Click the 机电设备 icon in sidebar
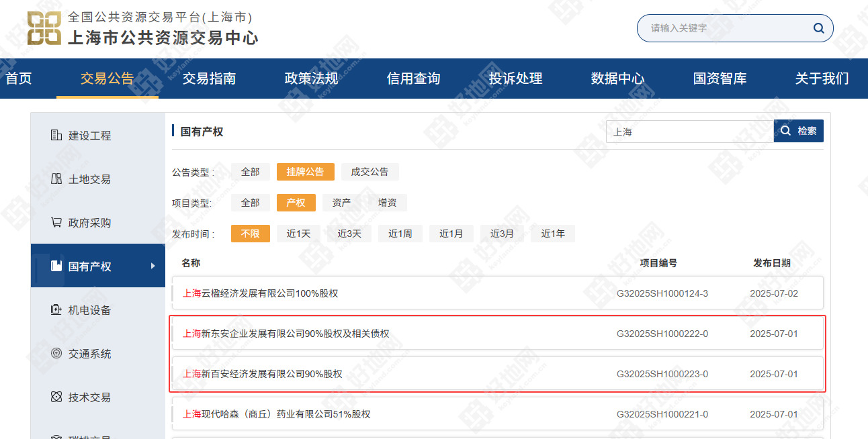This screenshot has height=439, width=868. [56, 310]
